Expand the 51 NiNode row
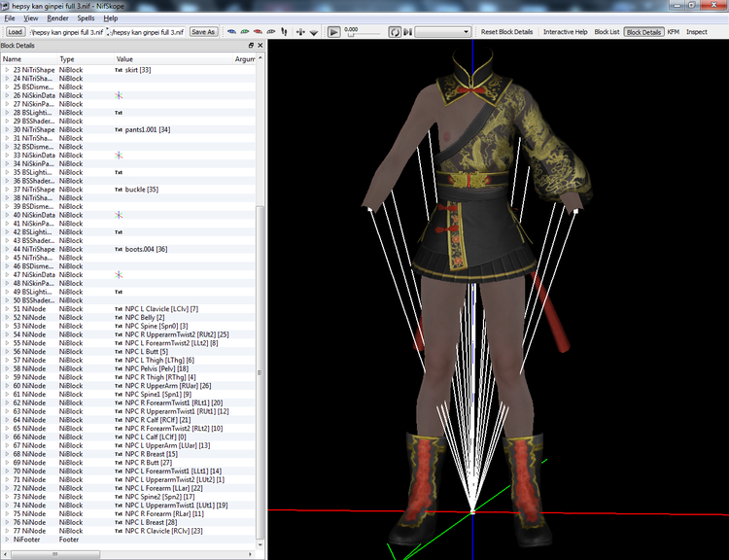The width and height of the screenshot is (729, 560). click(7, 309)
